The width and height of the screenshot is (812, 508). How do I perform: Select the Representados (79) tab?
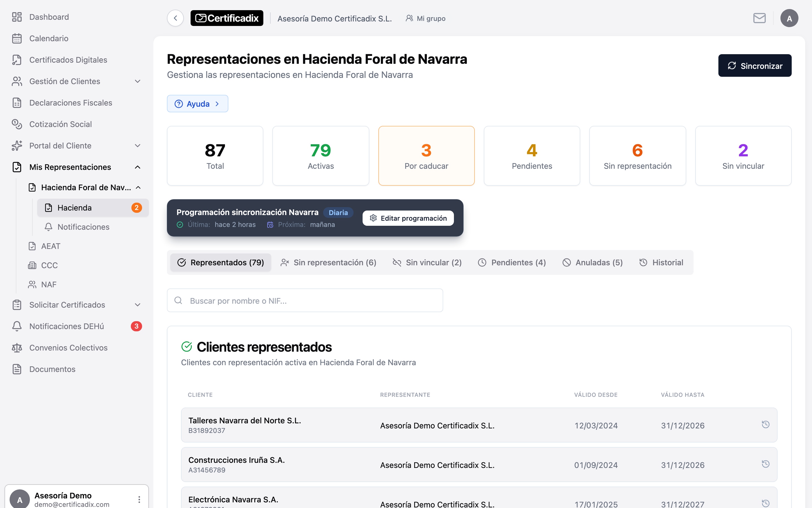point(220,262)
